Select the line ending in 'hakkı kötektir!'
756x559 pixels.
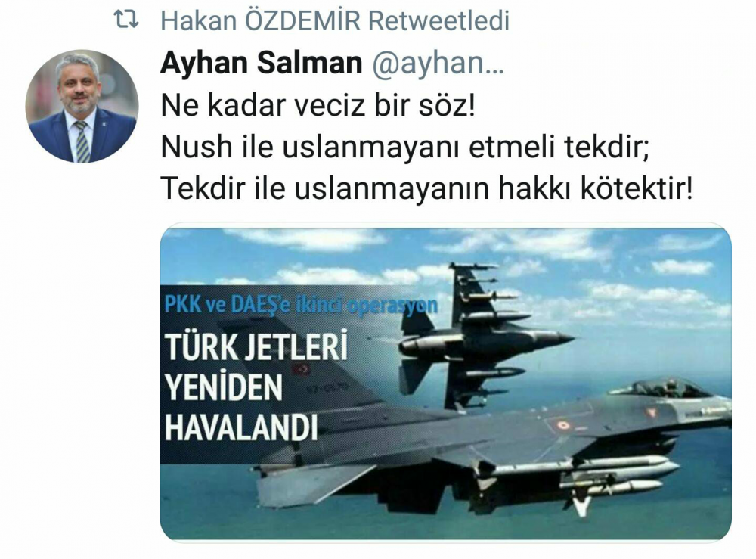[x=426, y=188]
